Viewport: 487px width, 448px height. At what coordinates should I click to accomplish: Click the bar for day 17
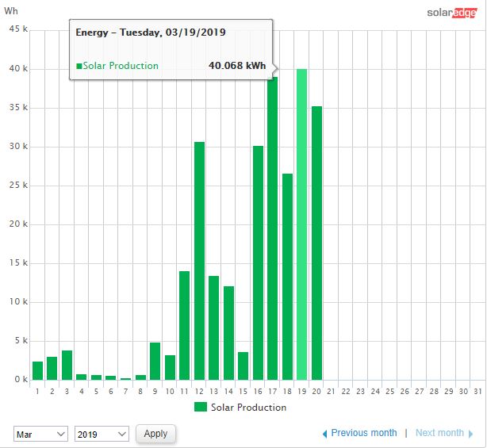[273, 230]
